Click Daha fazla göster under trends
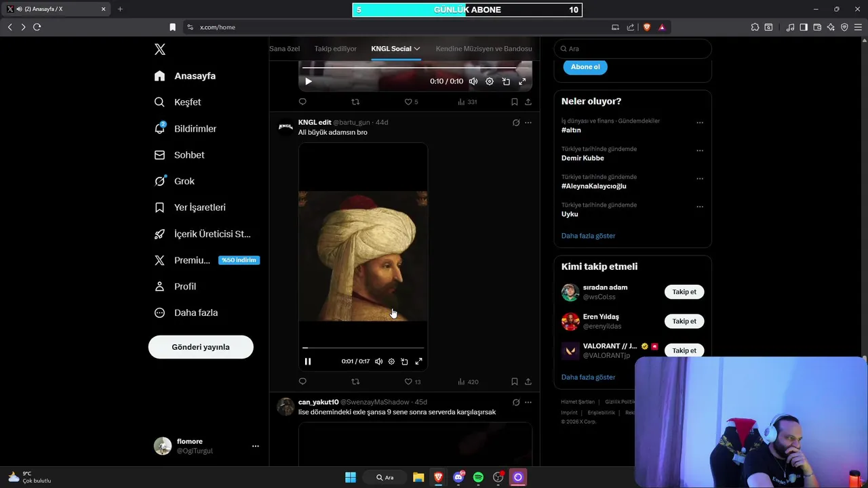Screen dimensions: 868x488 tap(589, 236)
